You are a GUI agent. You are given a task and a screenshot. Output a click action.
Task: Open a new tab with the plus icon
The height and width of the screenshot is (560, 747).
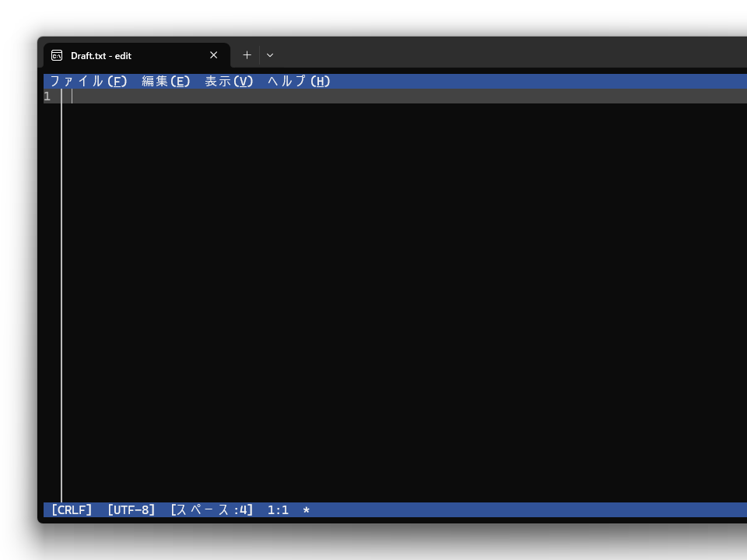247,55
